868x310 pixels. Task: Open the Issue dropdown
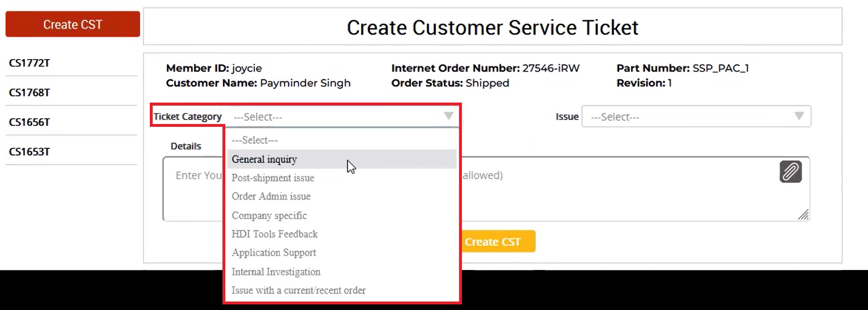(x=696, y=117)
